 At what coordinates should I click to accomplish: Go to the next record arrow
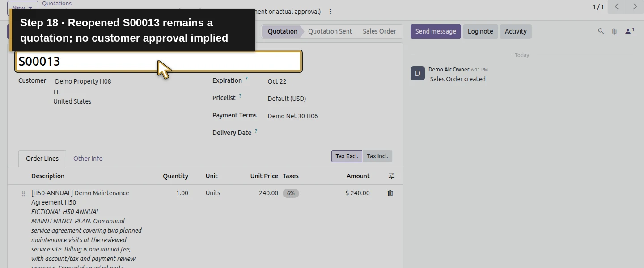[635, 7]
